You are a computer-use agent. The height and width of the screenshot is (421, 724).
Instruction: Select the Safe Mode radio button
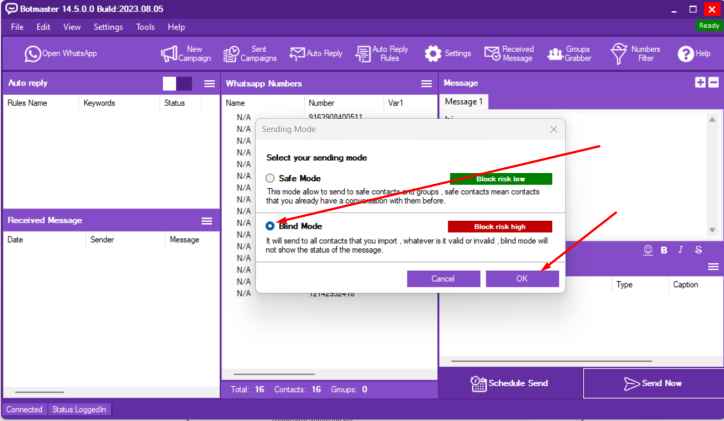click(270, 178)
